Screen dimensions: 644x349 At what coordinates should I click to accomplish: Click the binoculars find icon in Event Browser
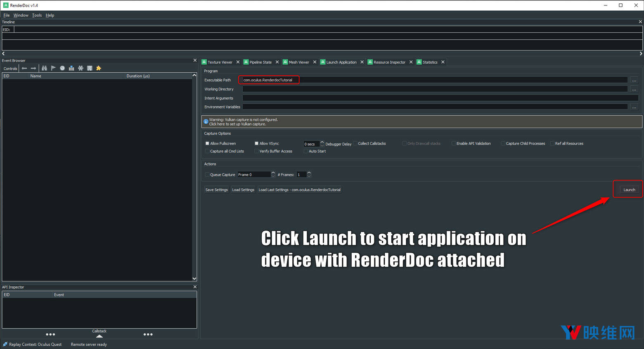(44, 68)
